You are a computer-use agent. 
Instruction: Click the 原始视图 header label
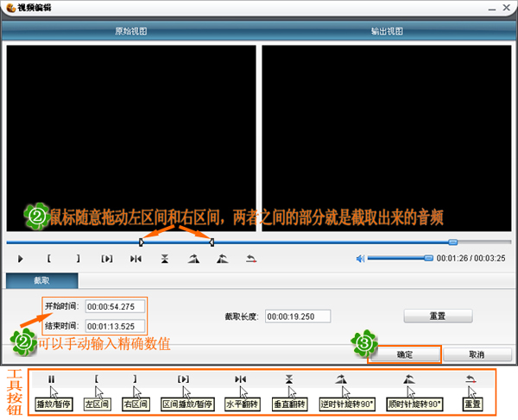131,31
